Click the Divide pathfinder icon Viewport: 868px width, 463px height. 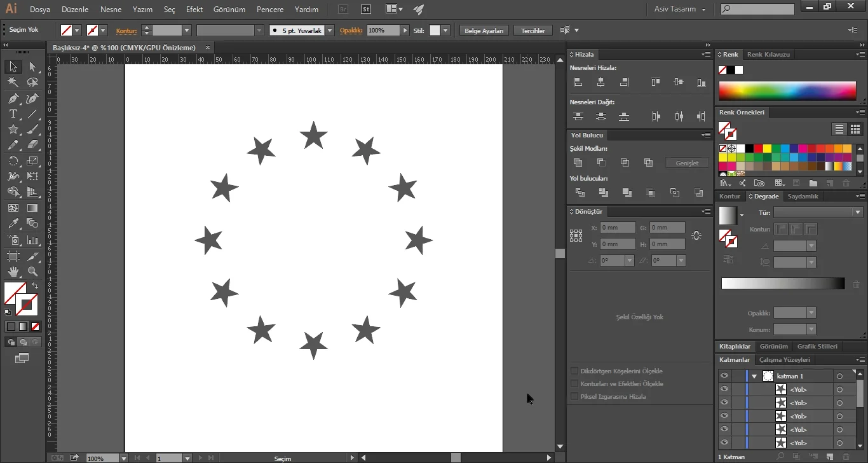tap(580, 193)
